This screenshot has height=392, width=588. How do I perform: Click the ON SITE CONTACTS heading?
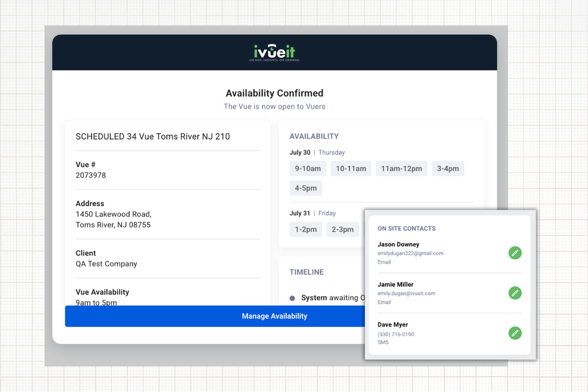[x=407, y=228]
